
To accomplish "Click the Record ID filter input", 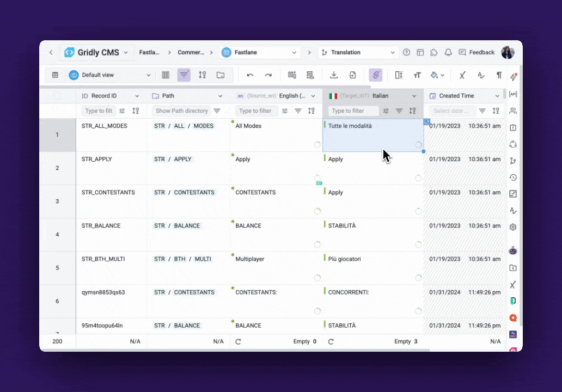I will pos(99,111).
